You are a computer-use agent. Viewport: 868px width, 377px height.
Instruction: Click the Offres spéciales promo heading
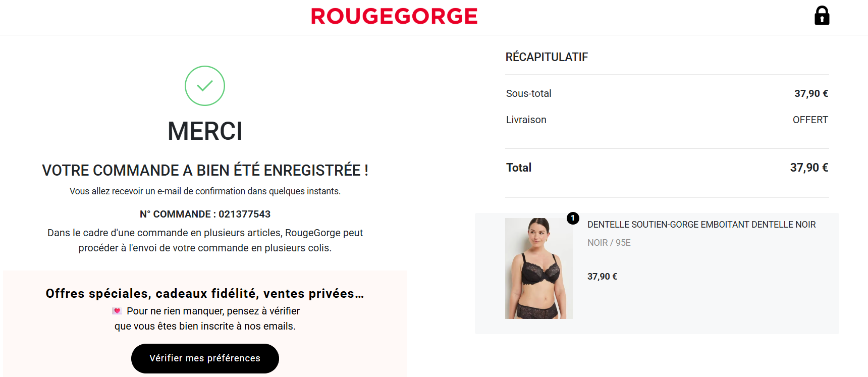tap(205, 294)
